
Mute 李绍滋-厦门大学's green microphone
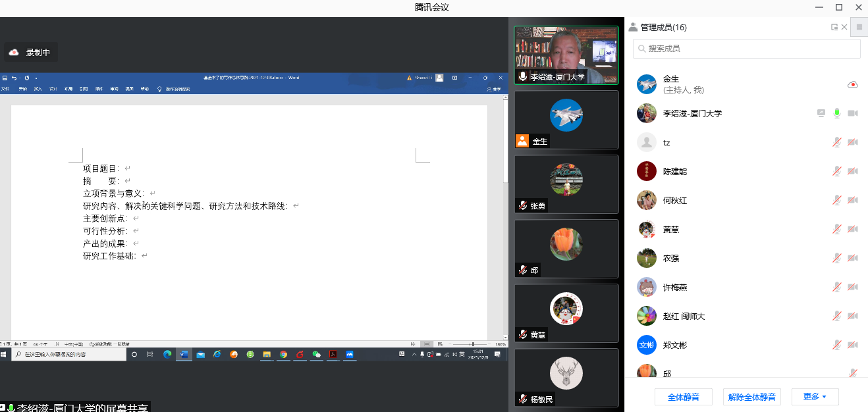(837, 113)
